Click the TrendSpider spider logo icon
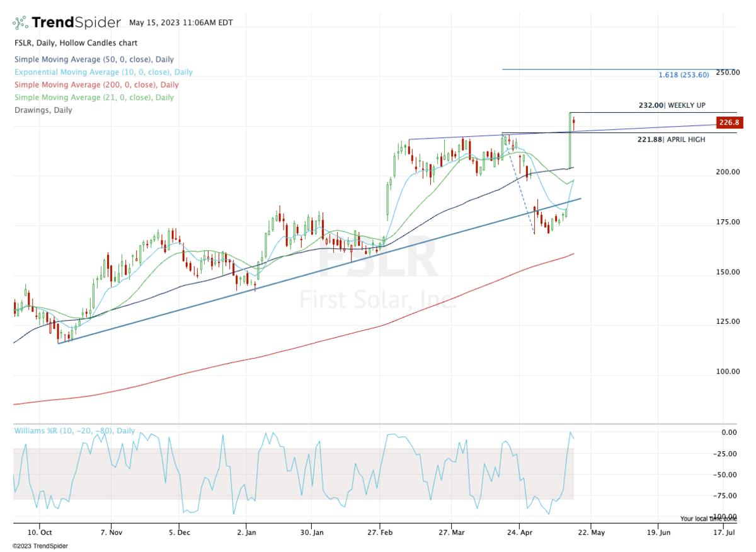This screenshot has height=552, width=756. point(20,23)
